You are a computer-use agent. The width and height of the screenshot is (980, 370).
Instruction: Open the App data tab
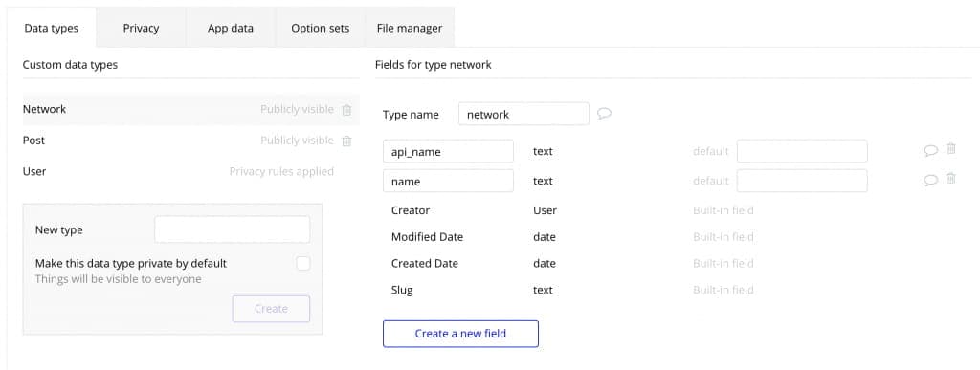[231, 28]
